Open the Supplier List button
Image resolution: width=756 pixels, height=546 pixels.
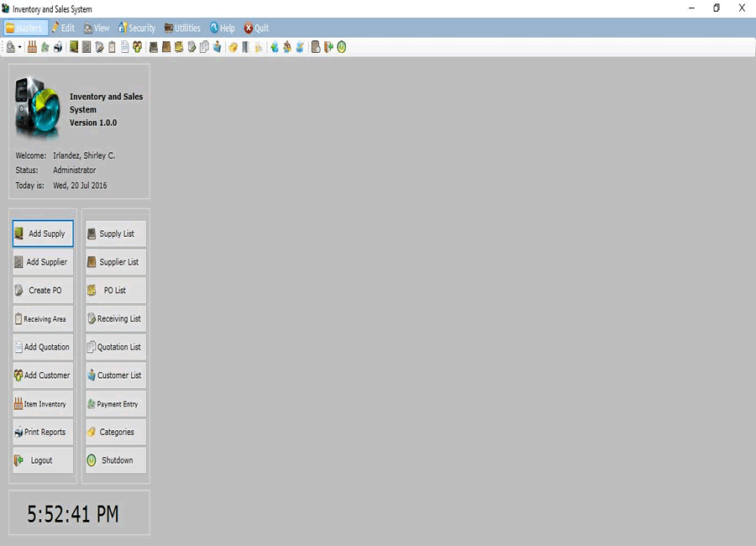point(116,262)
